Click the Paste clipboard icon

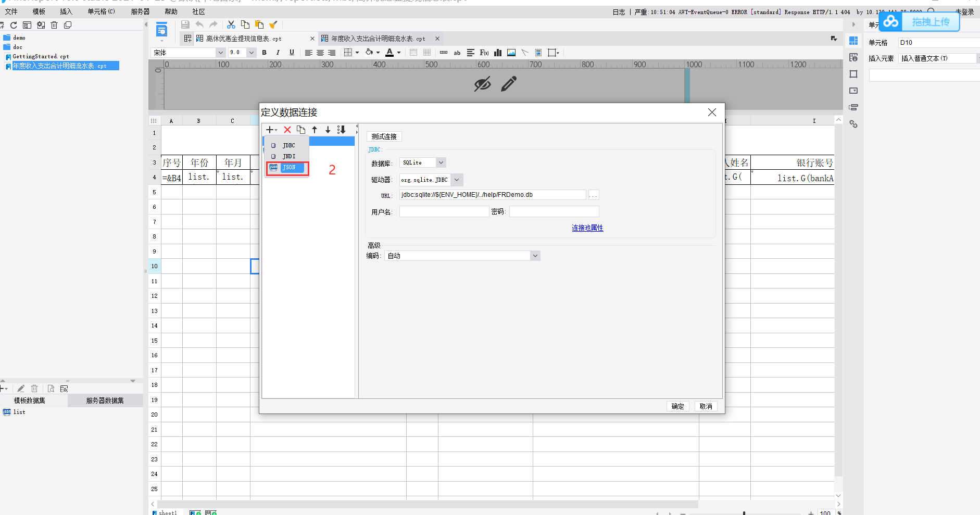(x=259, y=24)
